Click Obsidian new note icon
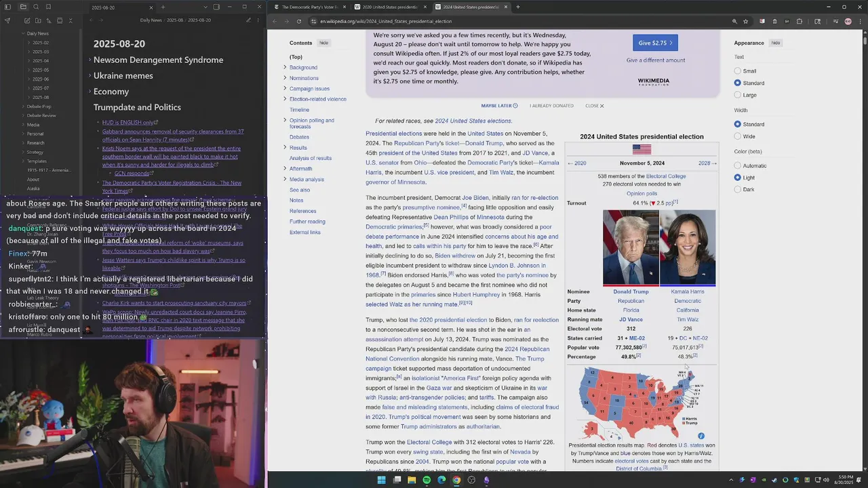This screenshot has width=868, height=488. pos(26,20)
